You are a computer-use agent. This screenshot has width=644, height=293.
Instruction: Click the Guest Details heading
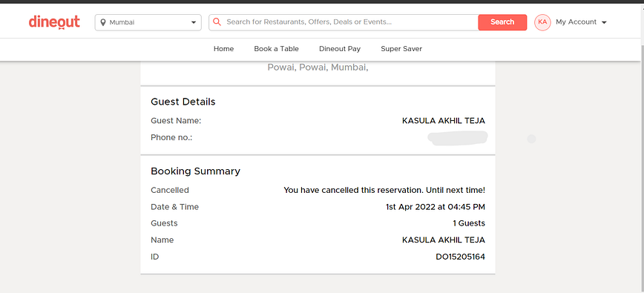coord(183,102)
